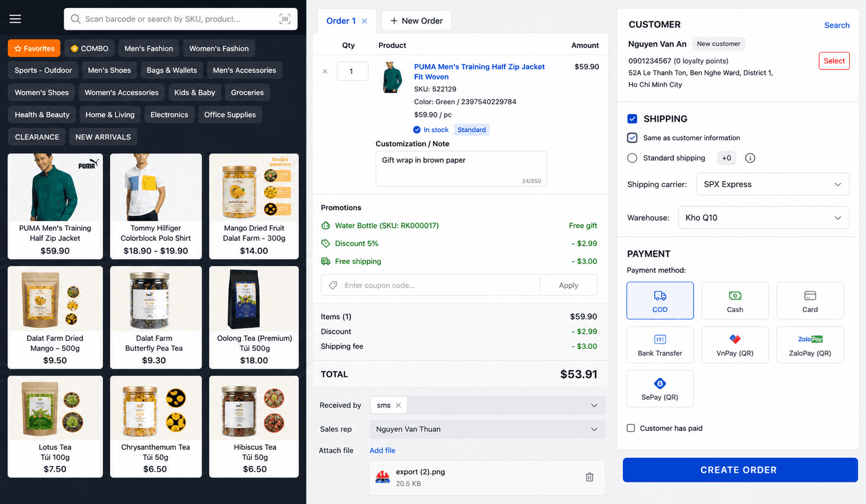Check Customer has paid

click(x=631, y=428)
